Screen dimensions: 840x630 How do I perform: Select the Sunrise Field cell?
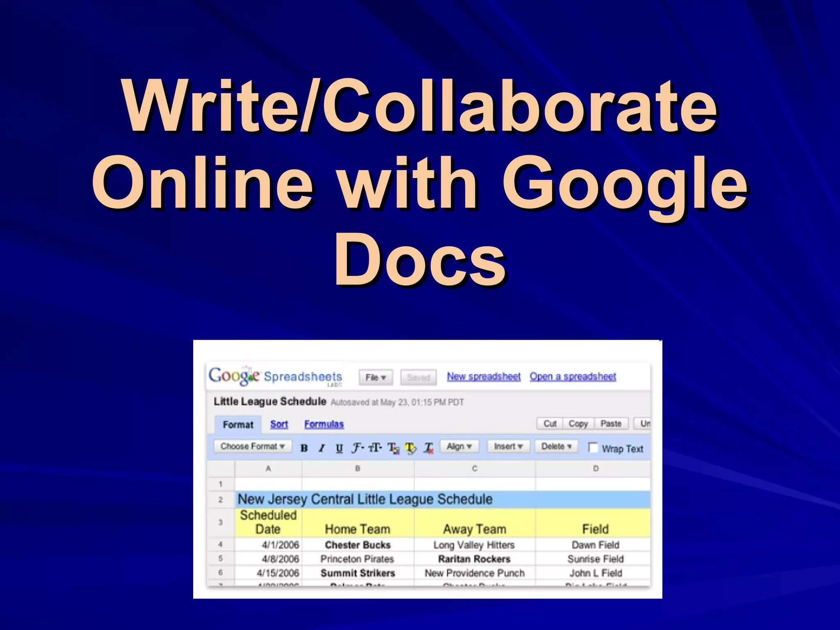coord(593,559)
